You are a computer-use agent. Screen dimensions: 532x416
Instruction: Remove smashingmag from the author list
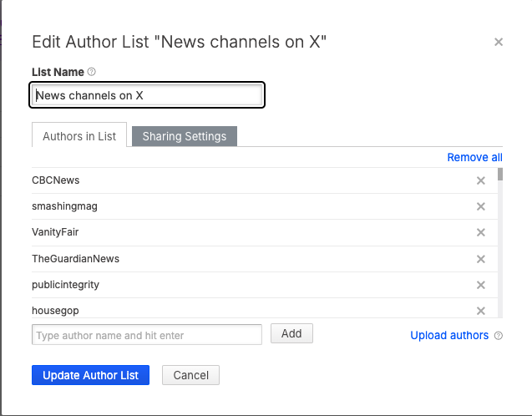[x=480, y=206]
